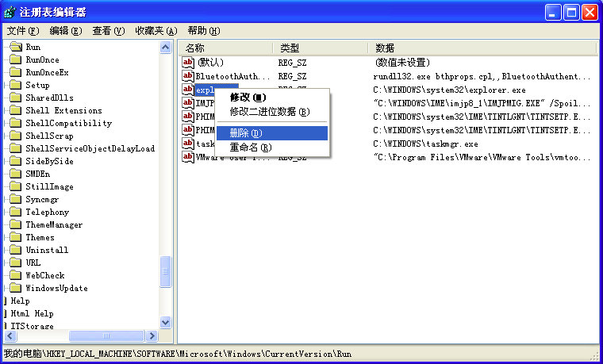Click the Telephony folder icon
Screen dimensions: 603x364
click(x=16, y=212)
